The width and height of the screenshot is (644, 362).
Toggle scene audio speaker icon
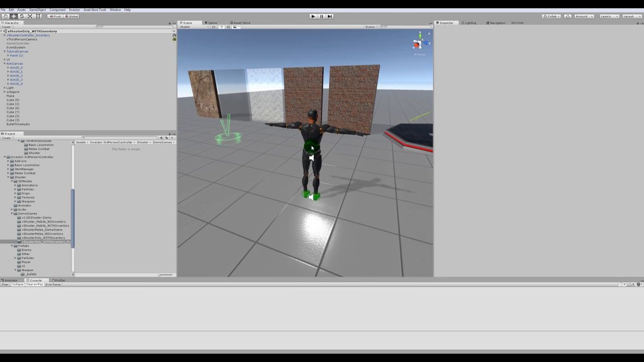coord(228,27)
